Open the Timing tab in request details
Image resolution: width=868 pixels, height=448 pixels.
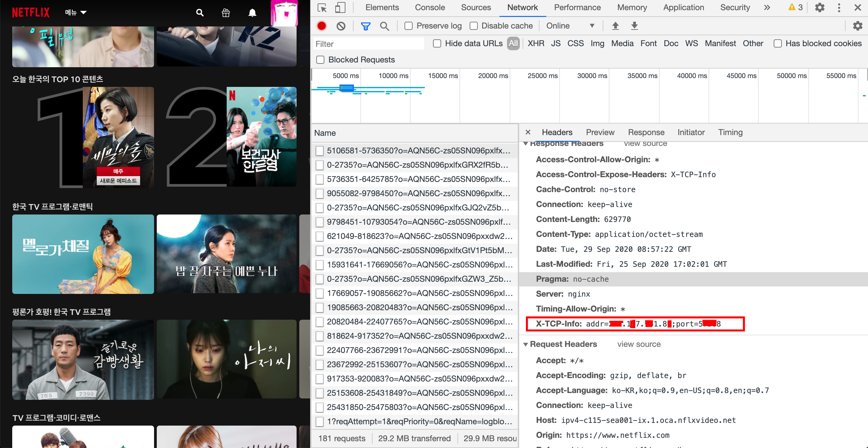[730, 132]
